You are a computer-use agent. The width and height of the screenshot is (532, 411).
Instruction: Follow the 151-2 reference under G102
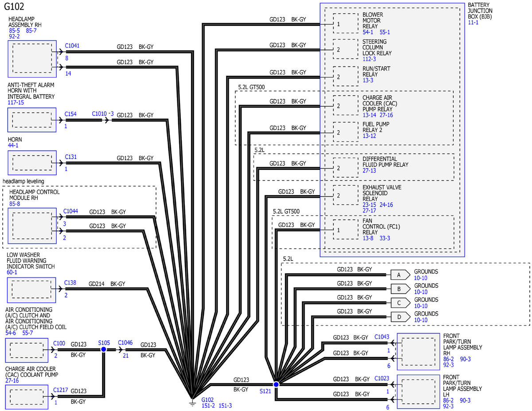point(208,405)
